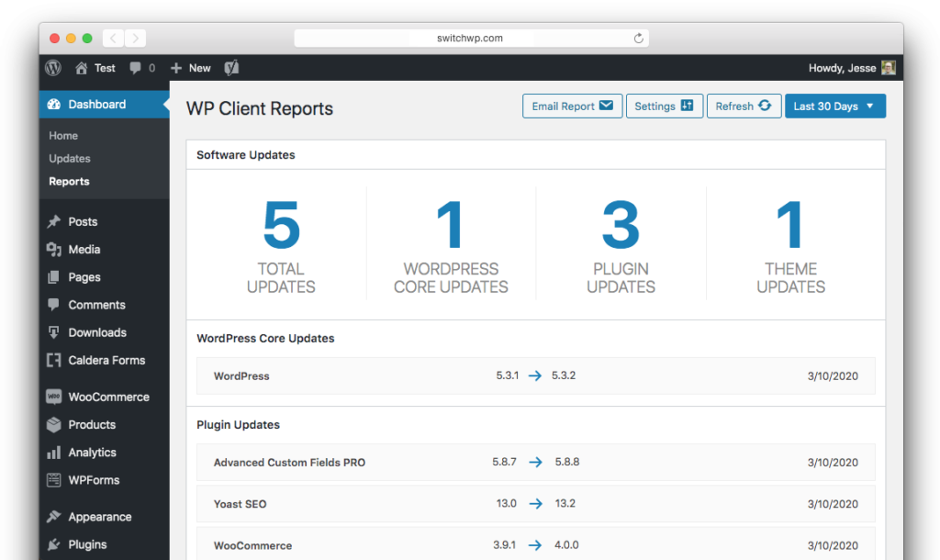This screenshot has height=560, width=940.
Task: Click the switchwp.com address bar
Action: (470, 39)
